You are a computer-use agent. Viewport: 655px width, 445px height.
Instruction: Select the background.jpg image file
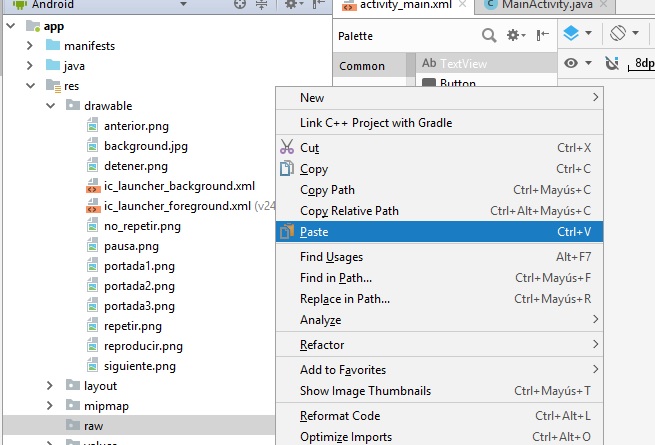[145, 146]
